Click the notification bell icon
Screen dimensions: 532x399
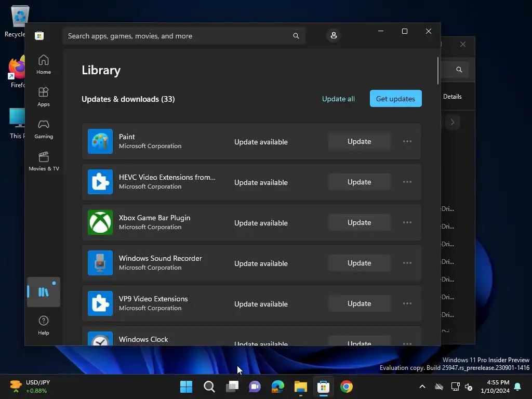click(x=518, y=387)
